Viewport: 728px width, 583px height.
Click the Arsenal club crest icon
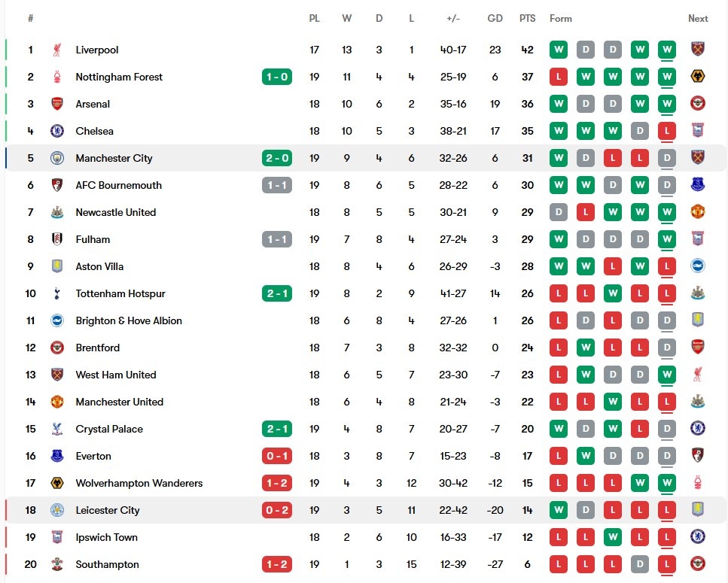coord(56,104)
